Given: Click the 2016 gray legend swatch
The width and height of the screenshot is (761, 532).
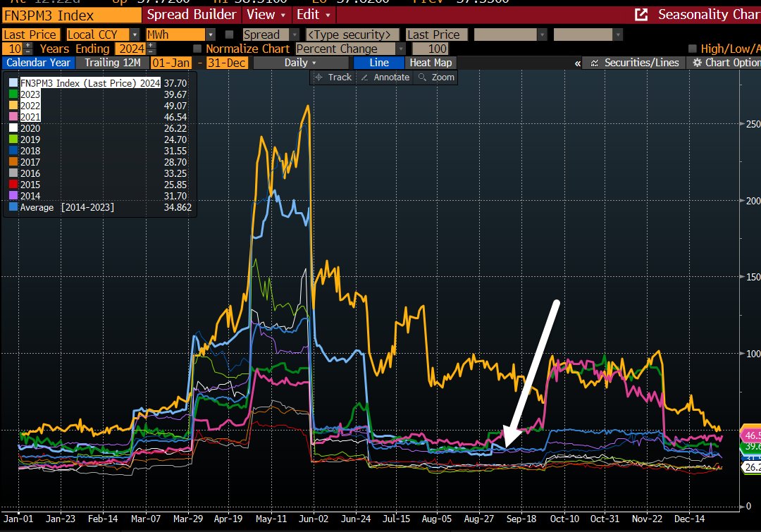Looking at the screenshot, I should click(13, 173).
